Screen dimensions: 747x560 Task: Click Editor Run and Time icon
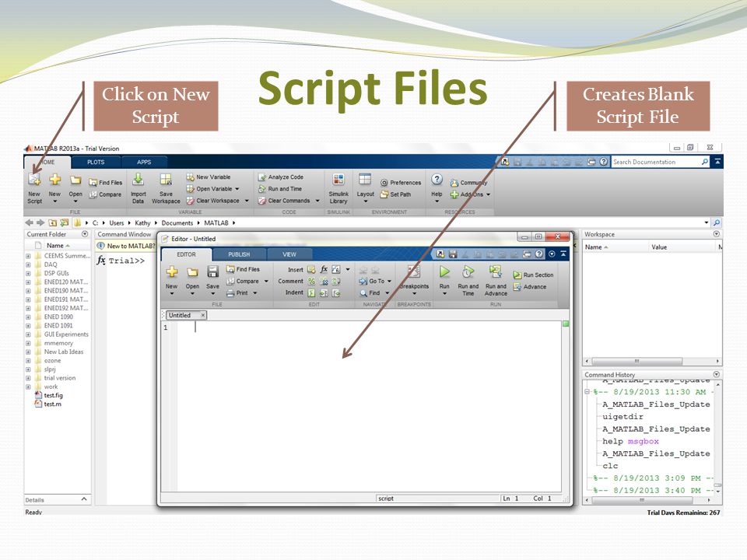pos(468,271)
